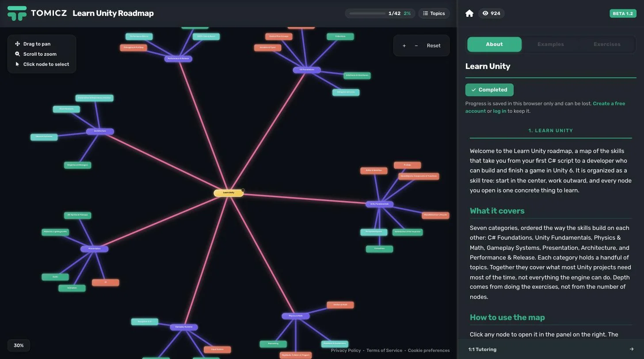The height and width of the screenshot is (359, 644).
Task: Reset the map view
Action: click(x=434, y=46)
